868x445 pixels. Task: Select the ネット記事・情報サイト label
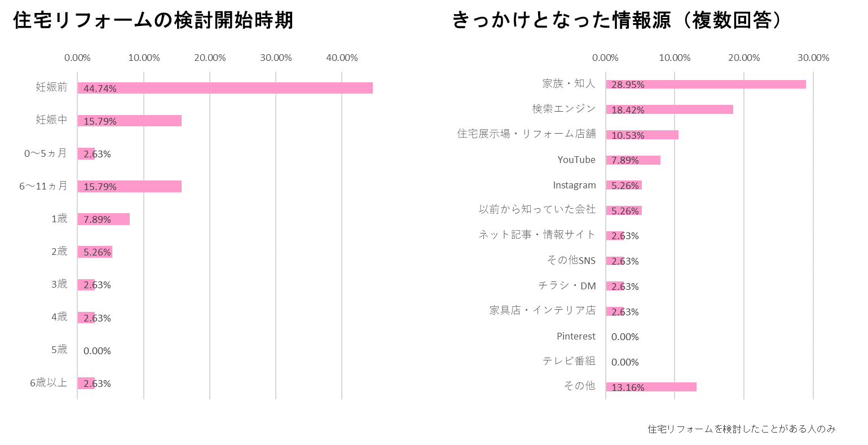(537, 235)
